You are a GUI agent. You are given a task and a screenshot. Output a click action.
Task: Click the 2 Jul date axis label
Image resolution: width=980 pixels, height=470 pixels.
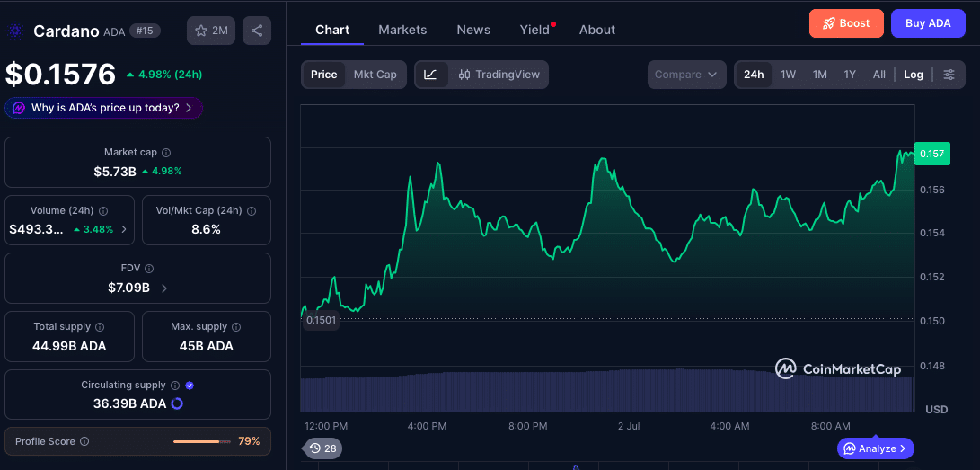[x=629, y=426]
